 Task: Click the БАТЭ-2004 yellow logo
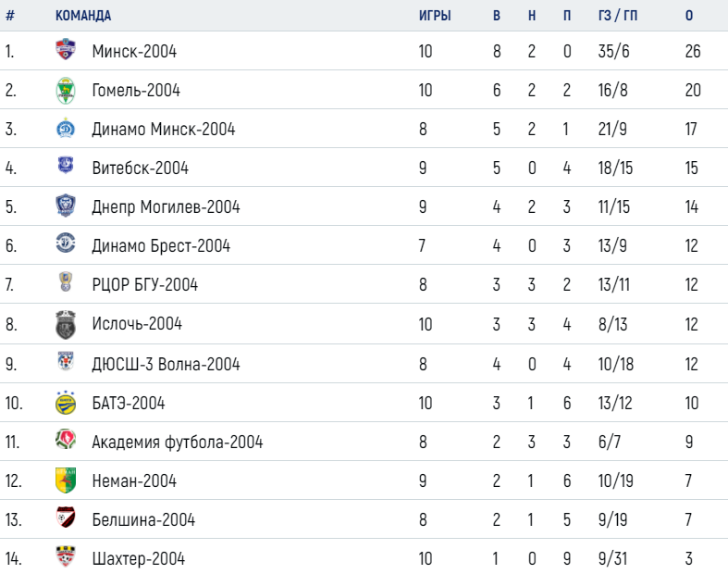coord(66,403)
